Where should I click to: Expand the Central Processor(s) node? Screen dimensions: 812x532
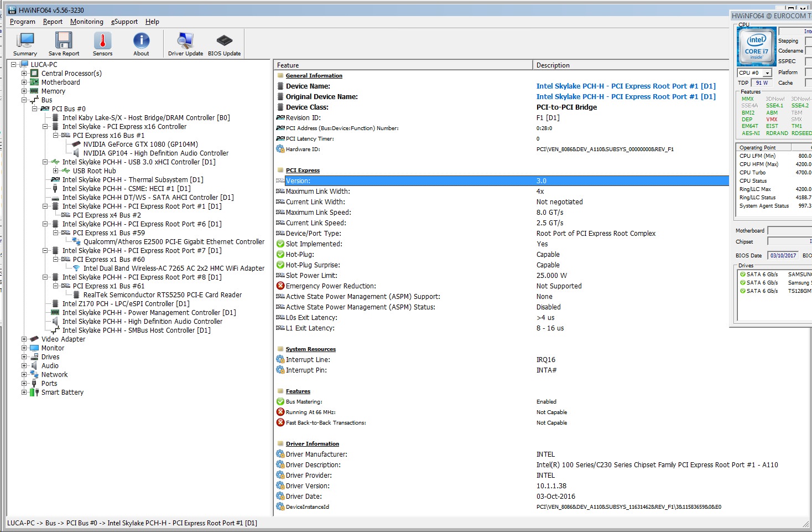[x=24, y=73]
